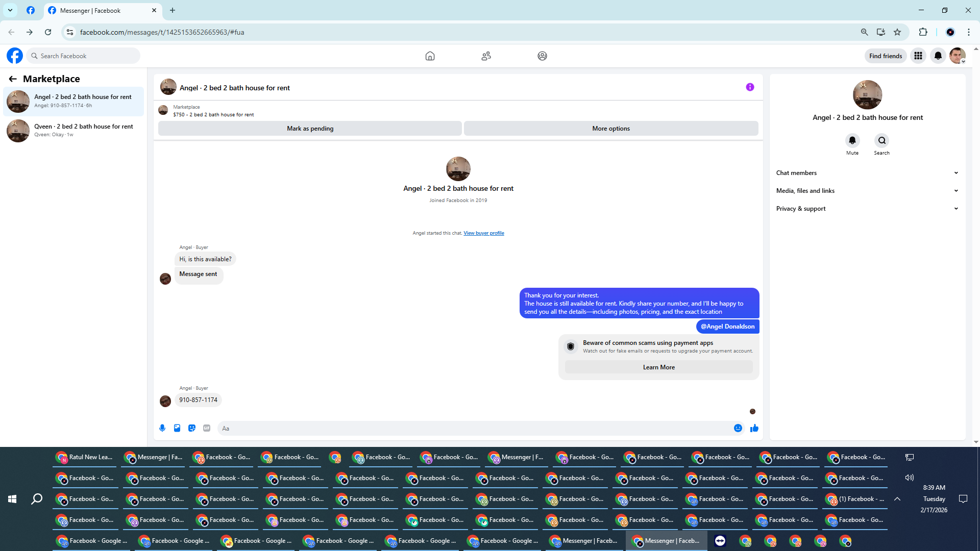This screenshot has height=551, width=980.
Task: Open the $750 listing link under Marketplace
Action: point(213,115)
